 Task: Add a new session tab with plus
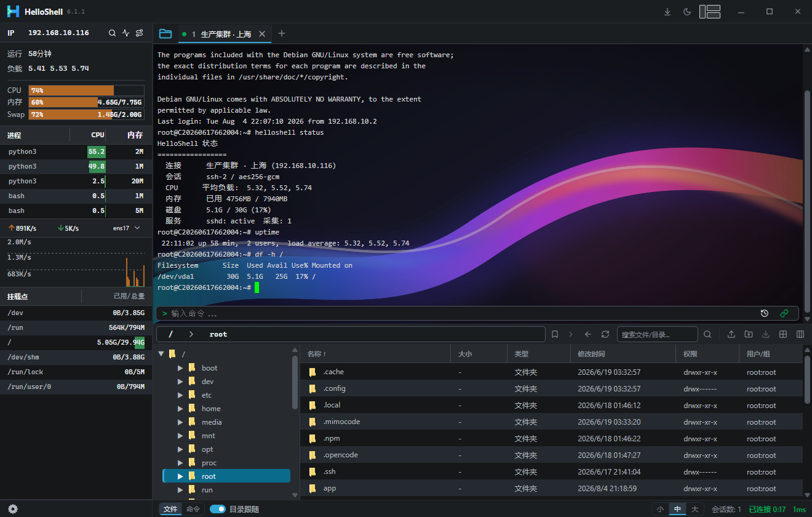[282, 33]
